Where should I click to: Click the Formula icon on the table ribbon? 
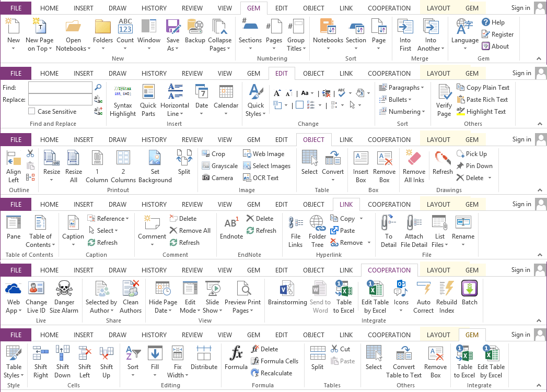[236, 358]
